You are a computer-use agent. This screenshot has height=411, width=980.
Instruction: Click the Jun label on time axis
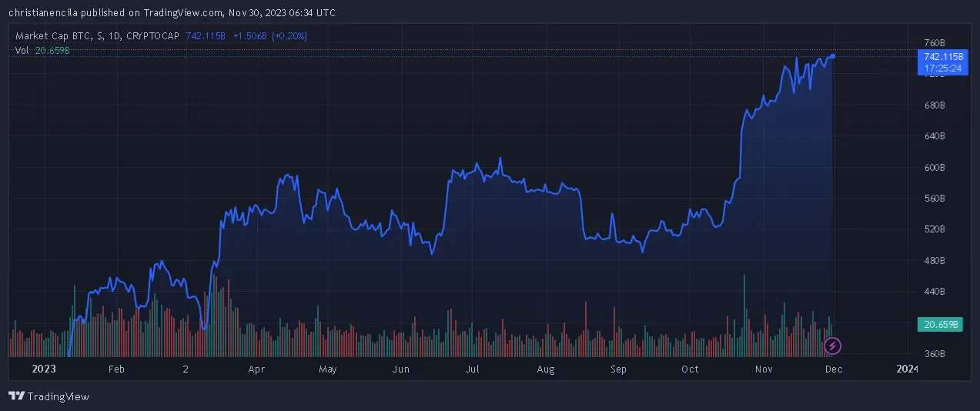pos(400,369)
